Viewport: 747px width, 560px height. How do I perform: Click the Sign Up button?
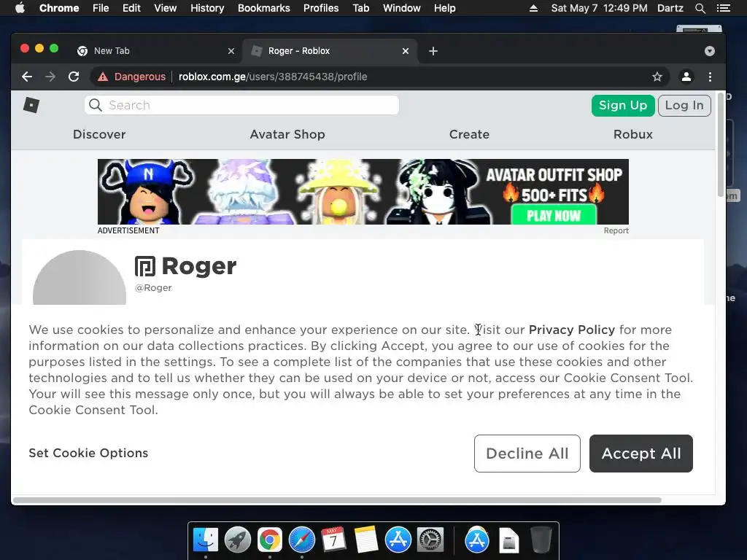pyautogui.click(x=623, y=105)
